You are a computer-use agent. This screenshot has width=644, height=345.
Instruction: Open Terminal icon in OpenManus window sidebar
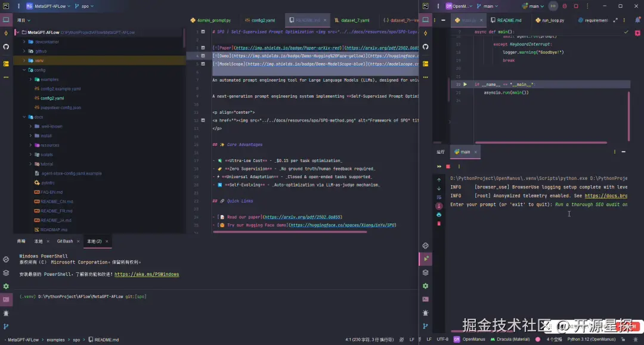coord(426,300)
